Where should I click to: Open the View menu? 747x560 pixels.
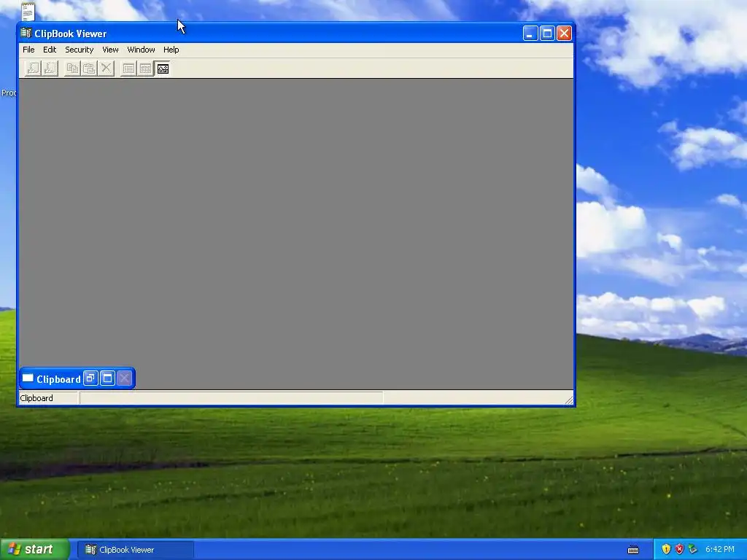(x=110, y=50)
